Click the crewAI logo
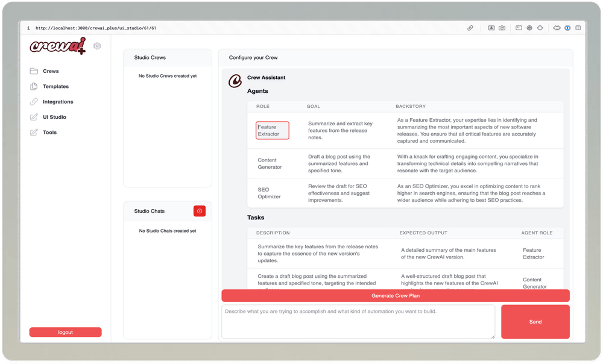This screenshot has height=364, width=603. 58,46
